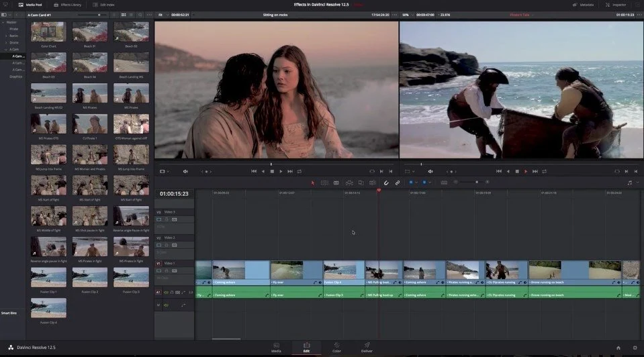Toggle the chain Linked Selection icon

click(398, 183)
